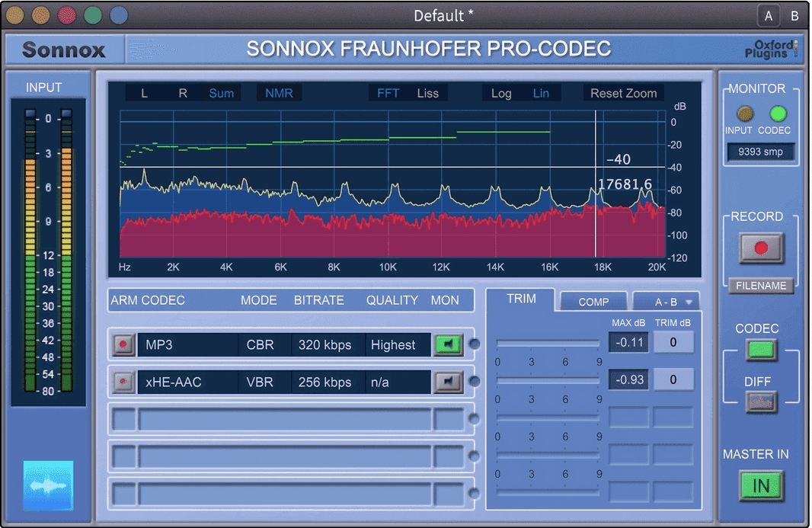Click the green CODEC button on the right
812x528 pixels.
[x=761, y=350]
